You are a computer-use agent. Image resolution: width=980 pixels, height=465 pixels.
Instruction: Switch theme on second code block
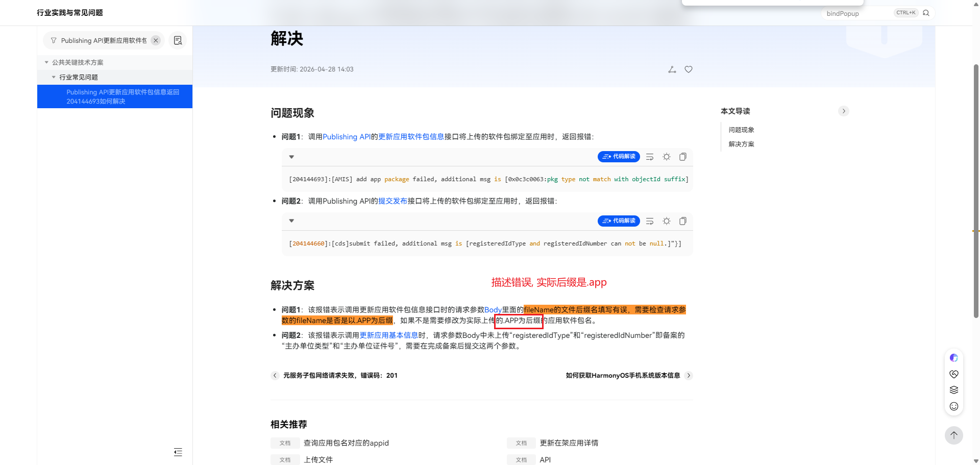coord(667,221)
